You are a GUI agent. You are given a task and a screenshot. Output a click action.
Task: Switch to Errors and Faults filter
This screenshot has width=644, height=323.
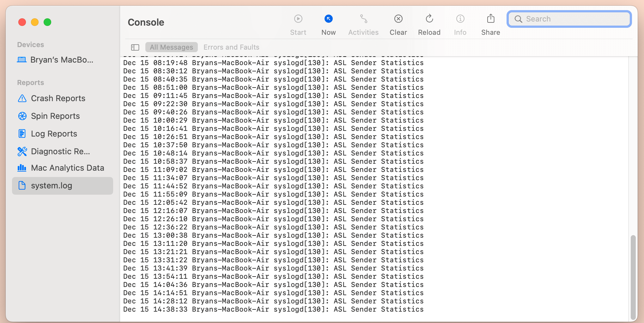[231, 47]
